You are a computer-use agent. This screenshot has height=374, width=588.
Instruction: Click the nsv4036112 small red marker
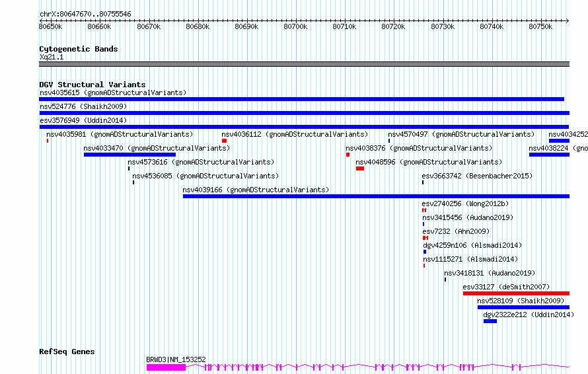pyautogui.click(x=224, y=141)
